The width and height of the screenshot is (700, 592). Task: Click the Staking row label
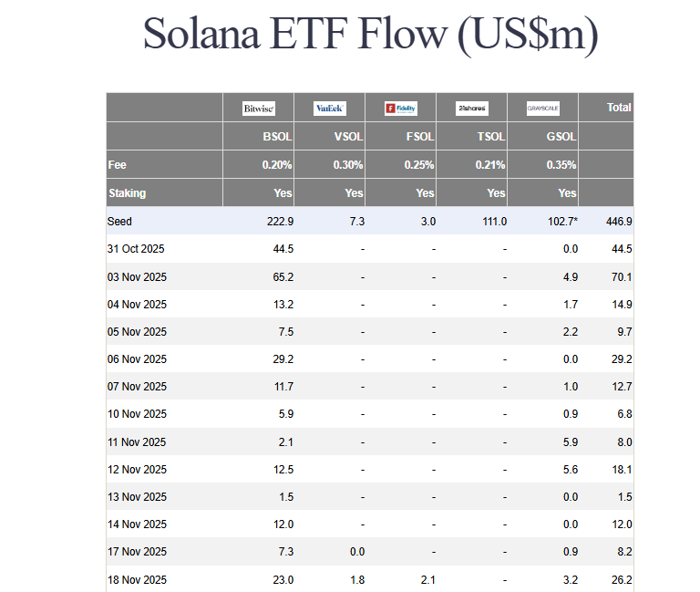coord(127,193)
